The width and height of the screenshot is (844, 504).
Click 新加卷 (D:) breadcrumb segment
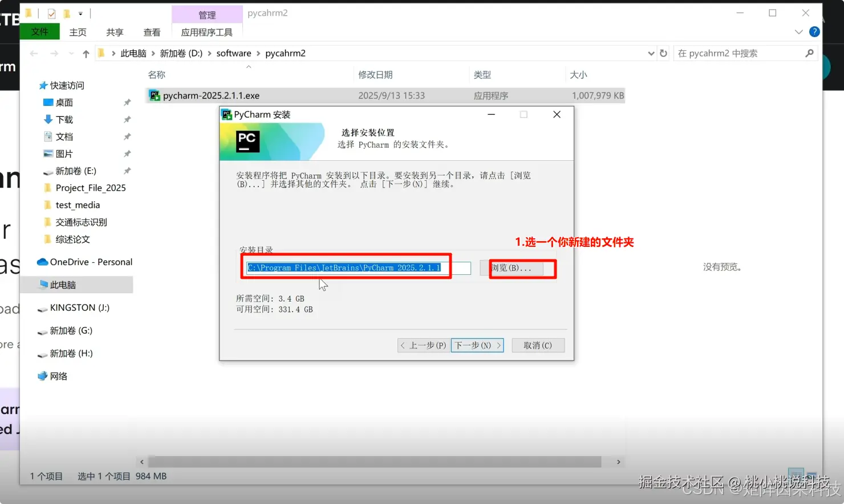[181, 54]
